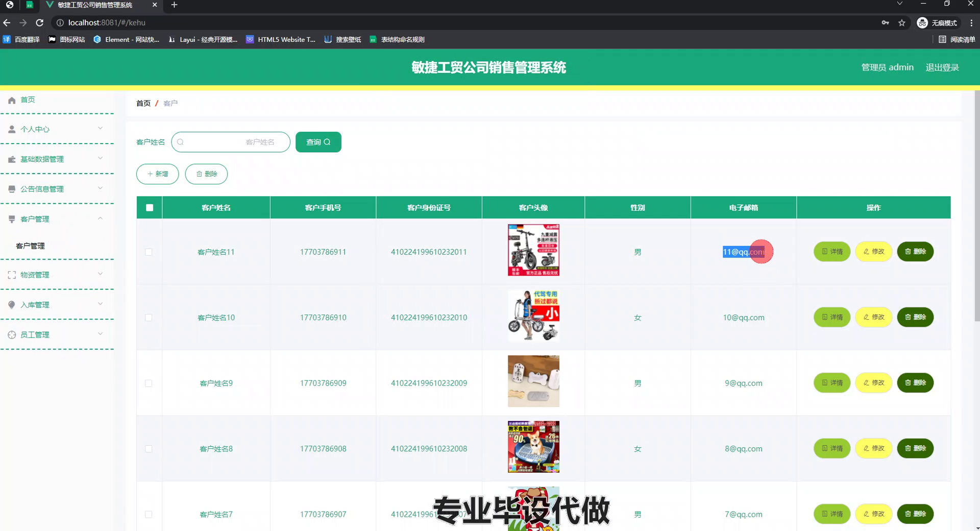Click the 入库管理 icon
The height and width of the screenshot is (531, 980).
[12, 305]
